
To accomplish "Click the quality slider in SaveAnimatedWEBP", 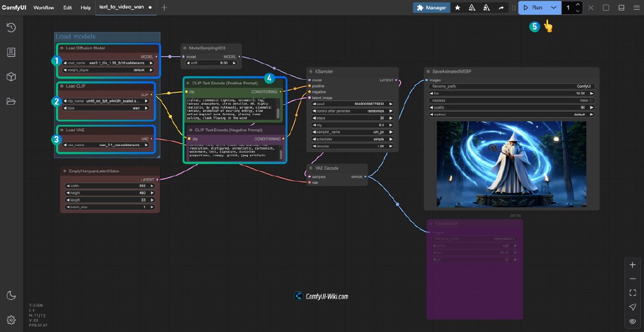I will [x=511, y=107].
